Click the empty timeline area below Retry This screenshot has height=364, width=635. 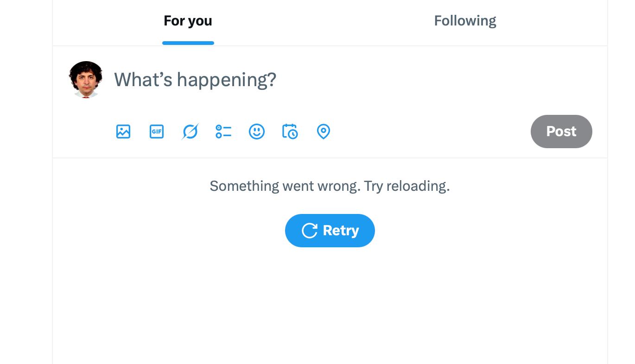click(x=330, y=306)
